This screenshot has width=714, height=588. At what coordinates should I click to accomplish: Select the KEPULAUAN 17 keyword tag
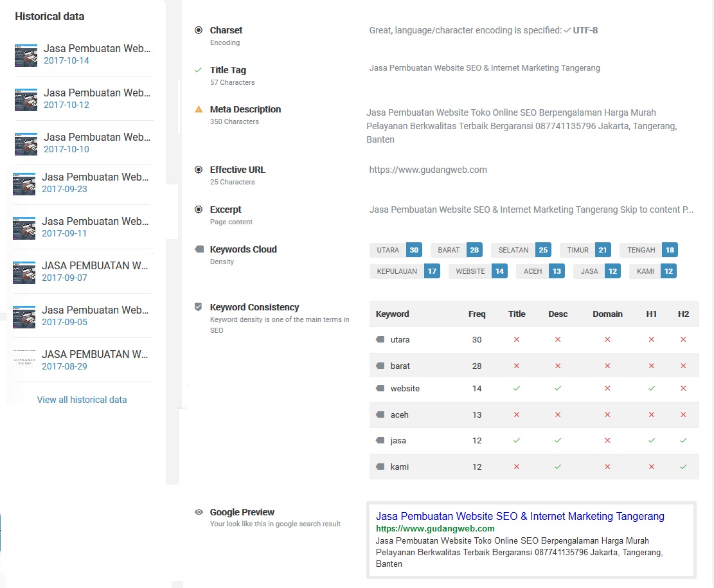coord(405,271)
